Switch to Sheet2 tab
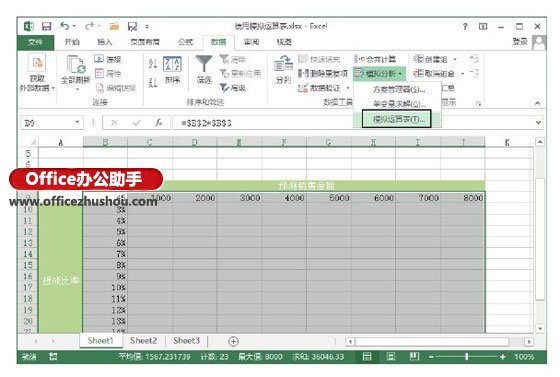This screenshot has width=560, height=377. 143,341
